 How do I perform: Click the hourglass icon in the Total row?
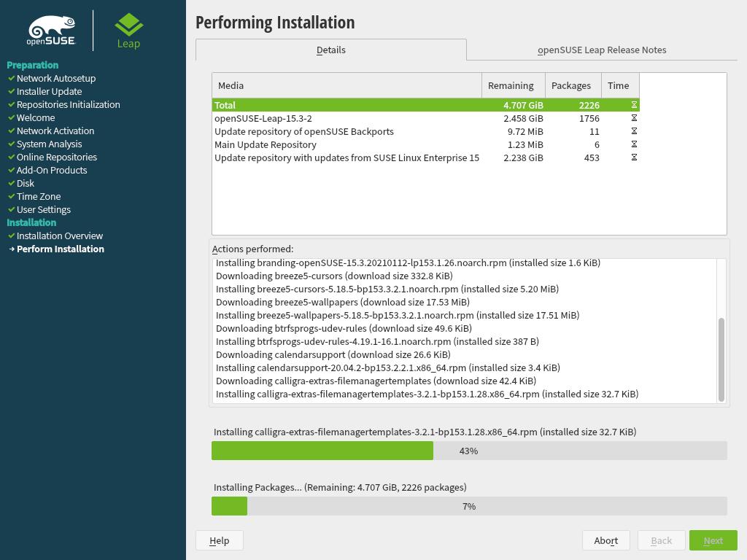(634, 105)
